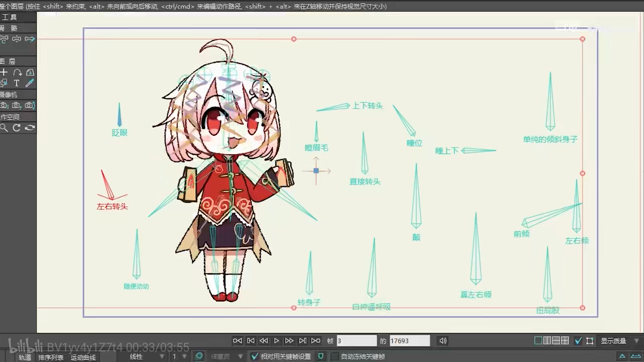Click the total frames field 17693

pyautogui.click(x=410, y=341)
